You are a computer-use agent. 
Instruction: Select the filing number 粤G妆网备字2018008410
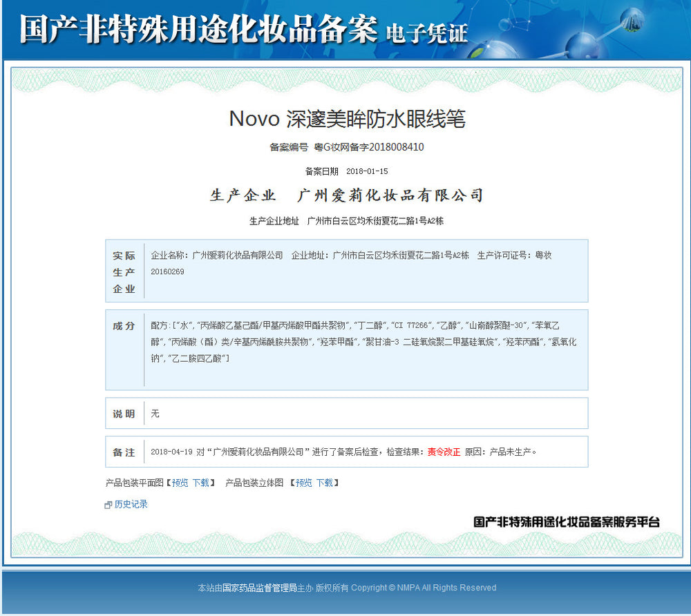(369, 147)
